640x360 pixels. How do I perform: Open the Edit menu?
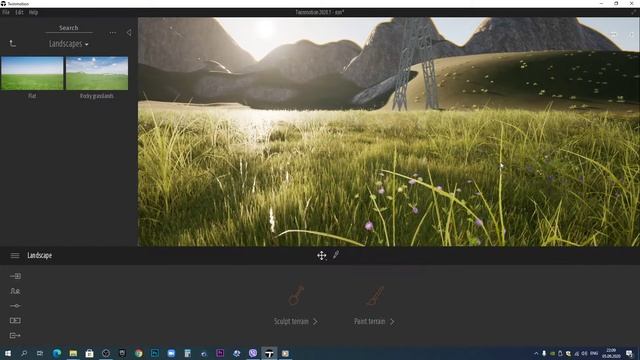19,12
